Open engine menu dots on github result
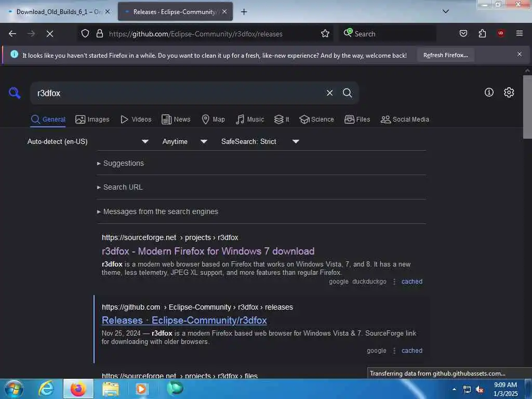Image resolution: width=532 pixels, height=399 pixels. (x=394, y=351)
